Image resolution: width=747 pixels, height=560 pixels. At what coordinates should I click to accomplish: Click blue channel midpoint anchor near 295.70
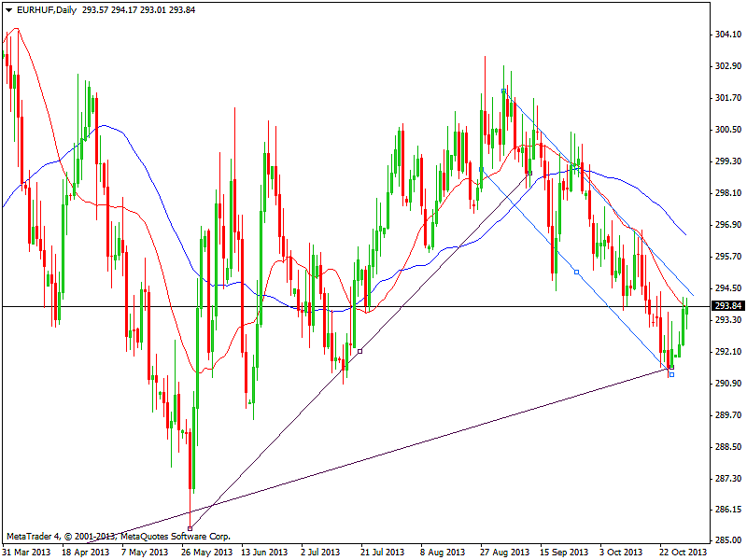(576, 272)
